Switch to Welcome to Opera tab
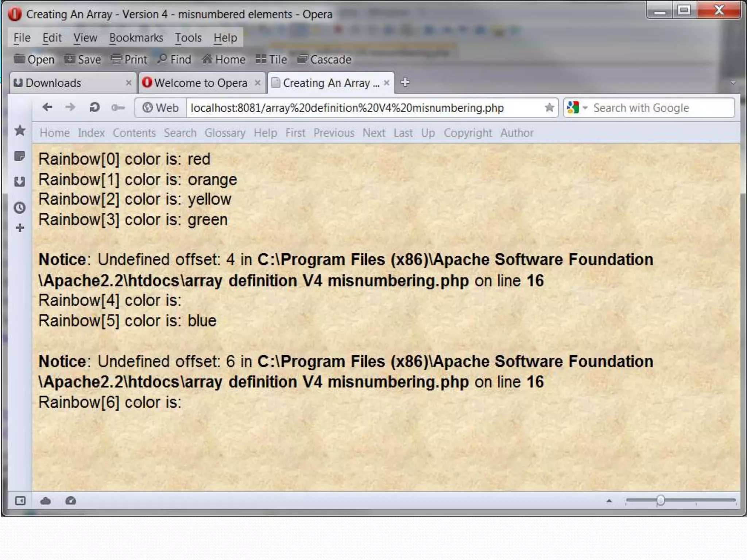747x560 pixels. 201,83
